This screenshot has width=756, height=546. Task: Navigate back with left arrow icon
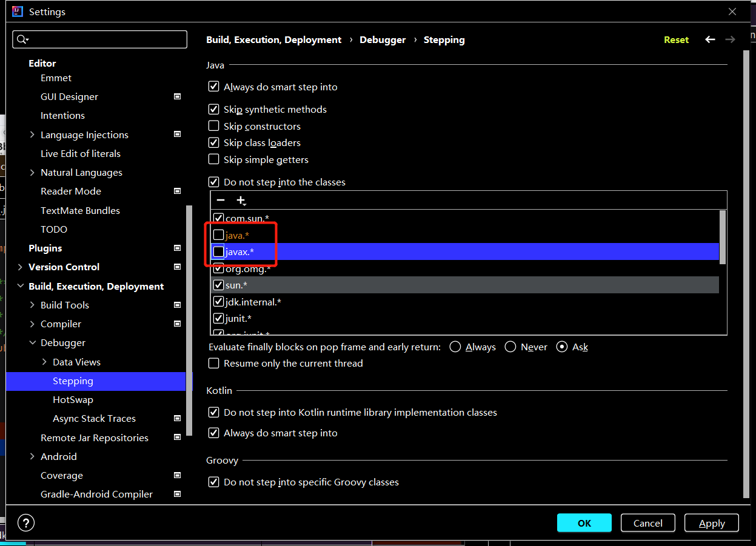tap(710, 39)
